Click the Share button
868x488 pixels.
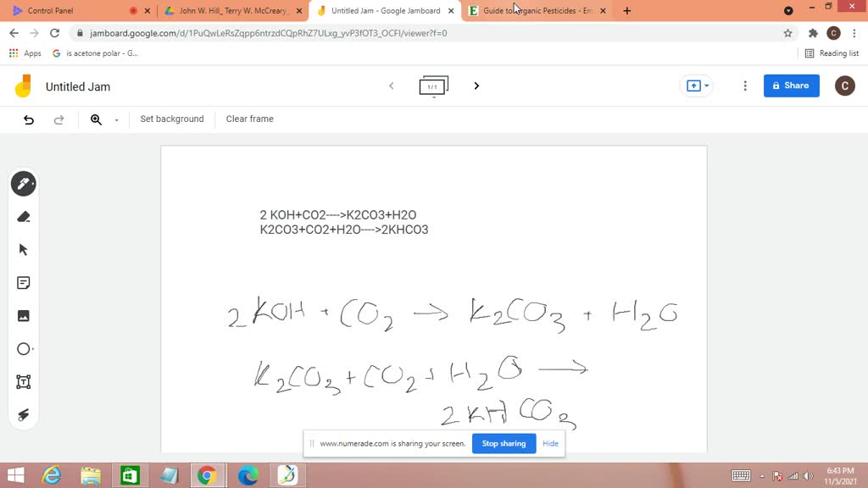[791, 86]
